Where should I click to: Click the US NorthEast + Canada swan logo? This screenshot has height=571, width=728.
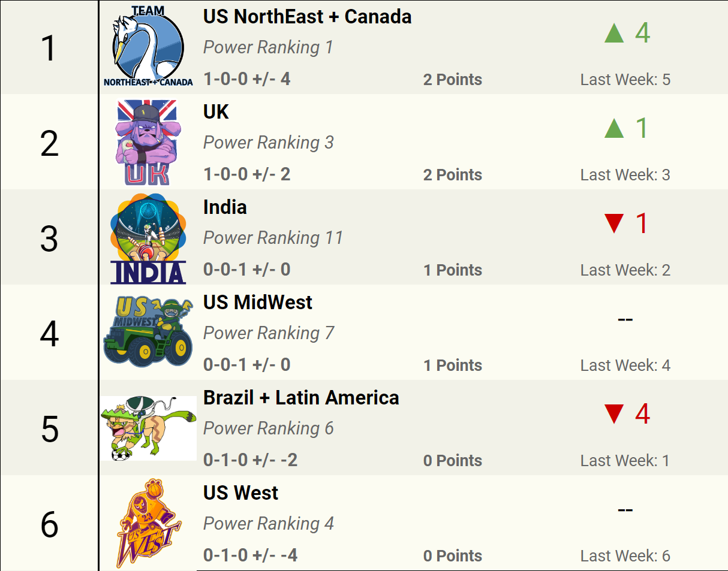[x=148, y=47]
